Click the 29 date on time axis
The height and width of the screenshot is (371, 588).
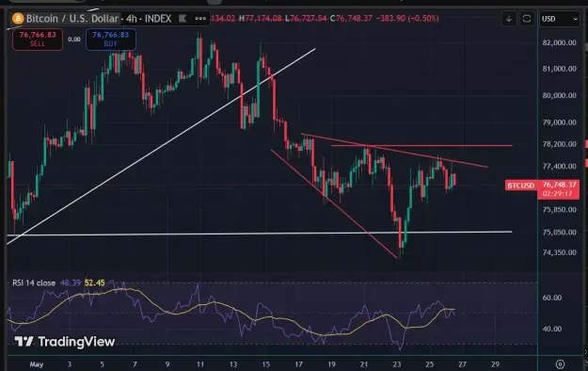[x=495, y=364]
